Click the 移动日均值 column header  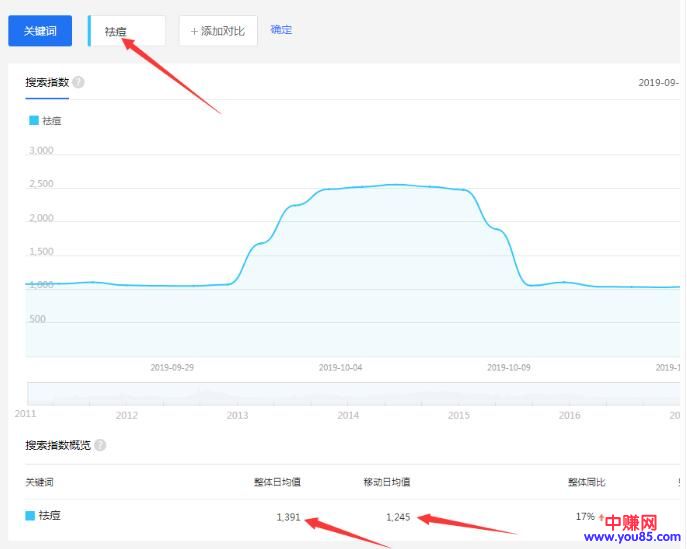click(x=386, y=482)
